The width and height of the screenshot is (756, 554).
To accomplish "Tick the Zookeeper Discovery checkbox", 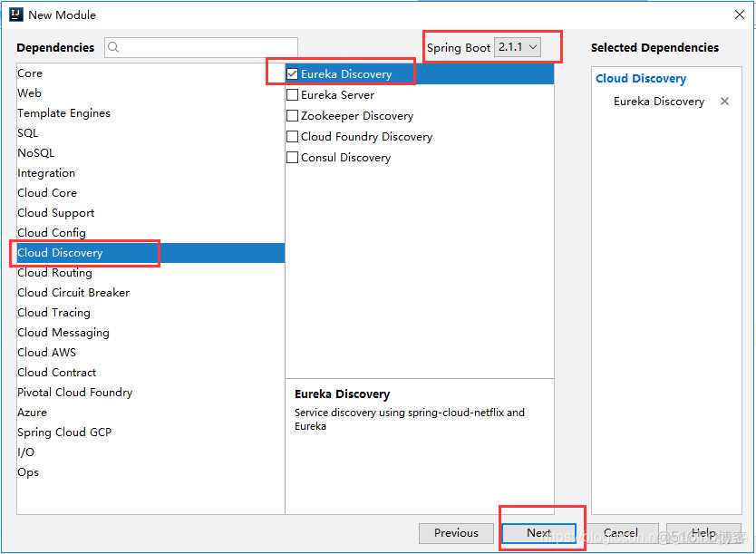I will coord(293,116).
